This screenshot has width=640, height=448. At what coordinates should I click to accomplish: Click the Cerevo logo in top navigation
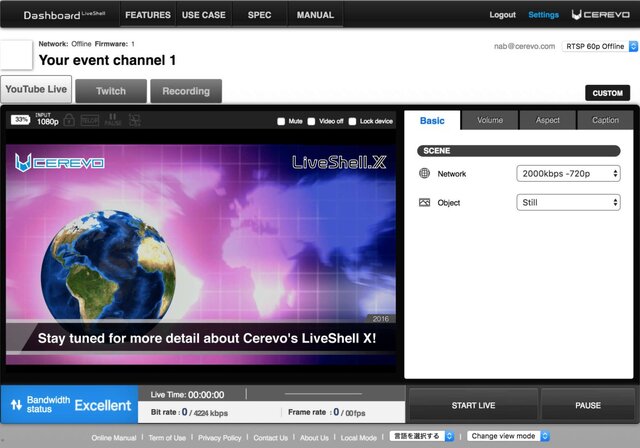click(600, 15)
